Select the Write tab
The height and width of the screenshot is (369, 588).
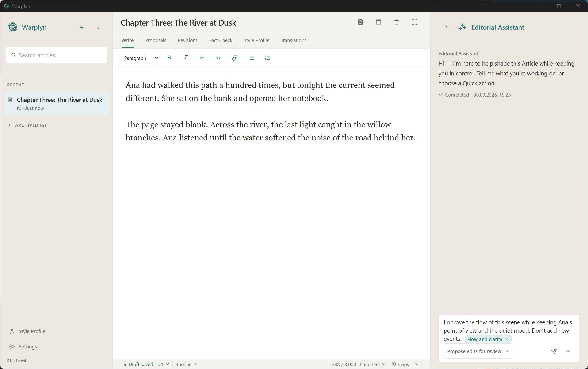(x=127, y=40)
